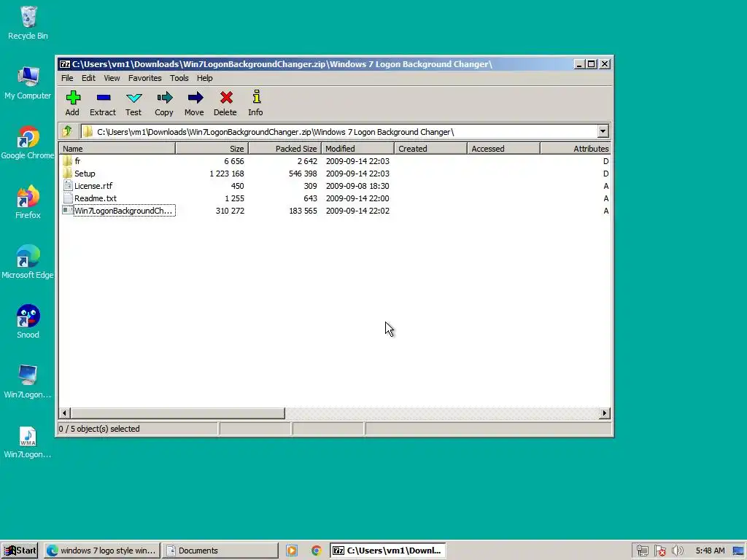Sort by the Accessed column header
Viewport: 747px width, 560px height.
503,149
